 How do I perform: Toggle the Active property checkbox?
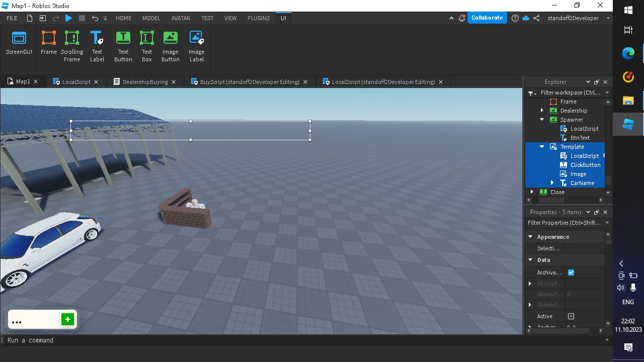pos(571,316)
